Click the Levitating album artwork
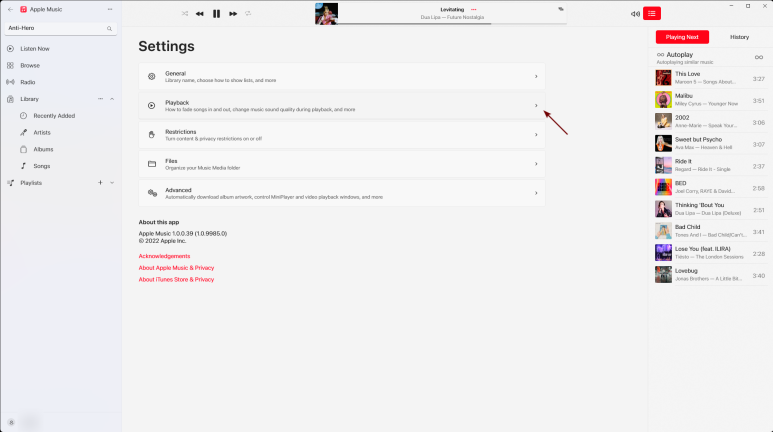This screenshot has width=773, height=432. (x=326, y=14)
